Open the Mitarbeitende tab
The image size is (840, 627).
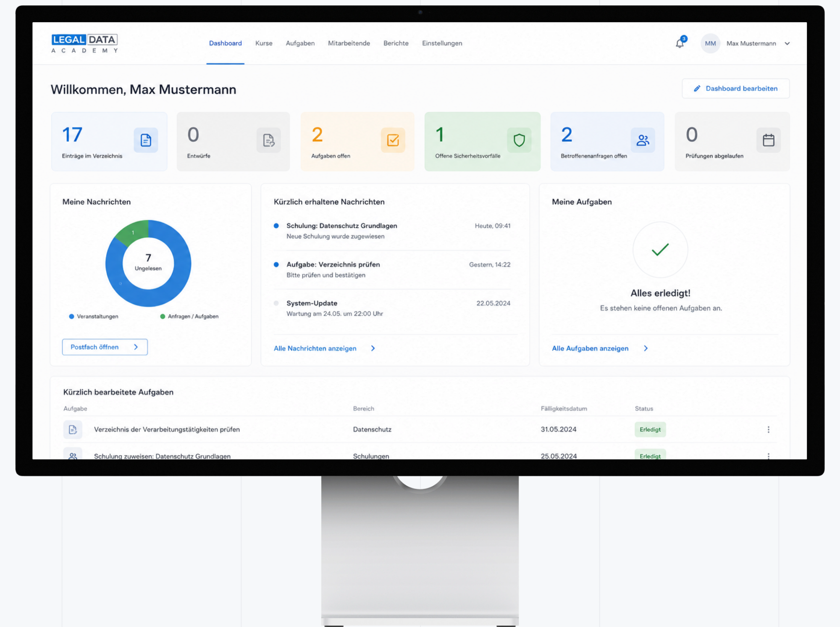(x=349, y=43)
